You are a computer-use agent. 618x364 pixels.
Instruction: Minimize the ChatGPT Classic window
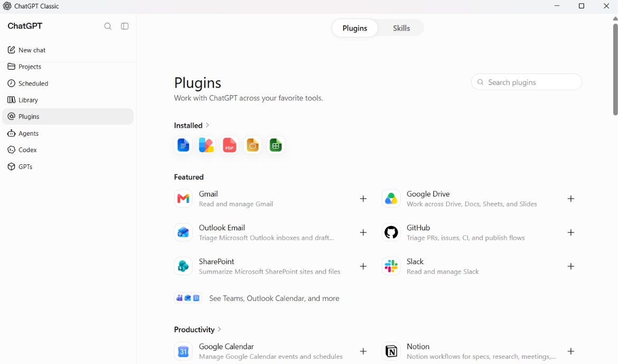557,6
